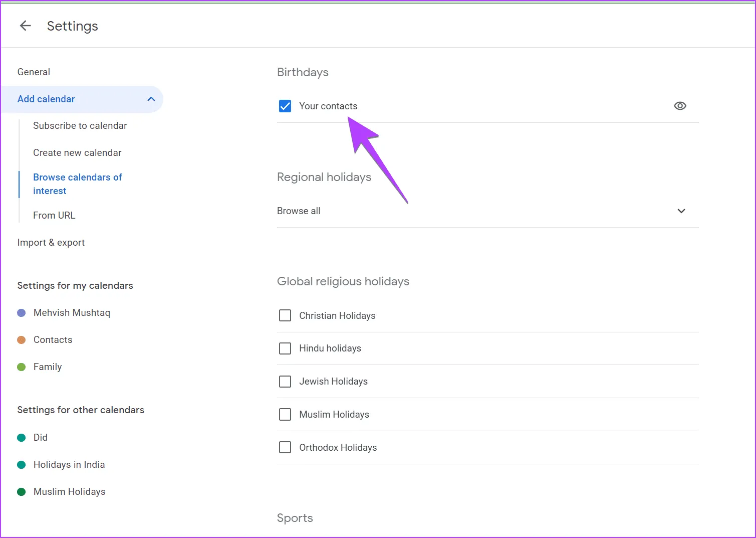This screenshot has width=756, height=538.
Task: Check the Jewish Holidays box
Action: pos(285,382)
